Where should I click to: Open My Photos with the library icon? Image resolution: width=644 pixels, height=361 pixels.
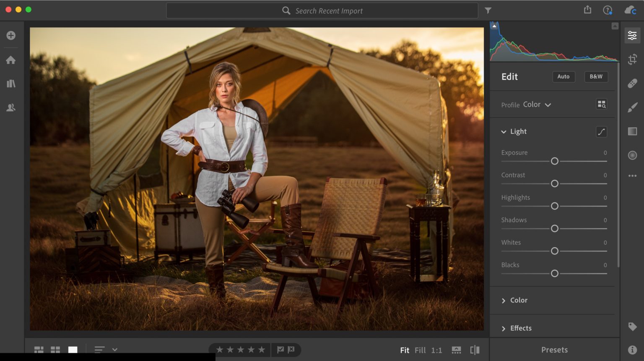11,84
